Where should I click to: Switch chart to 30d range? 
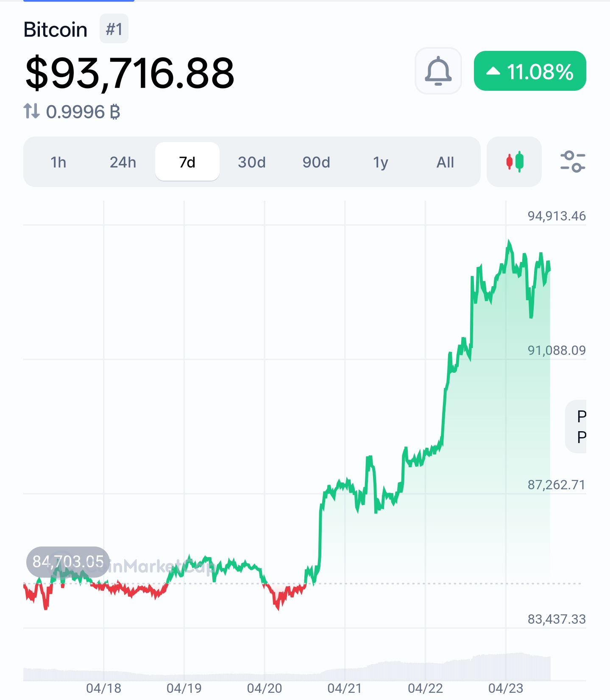(x=252, y=162)
